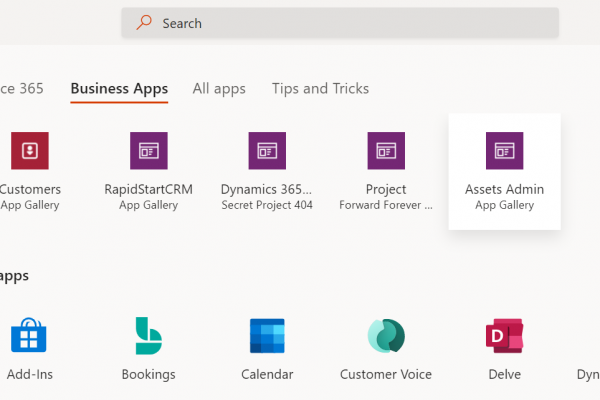
Task: Open the Customers app icon
Action: [x=30, y=150]
